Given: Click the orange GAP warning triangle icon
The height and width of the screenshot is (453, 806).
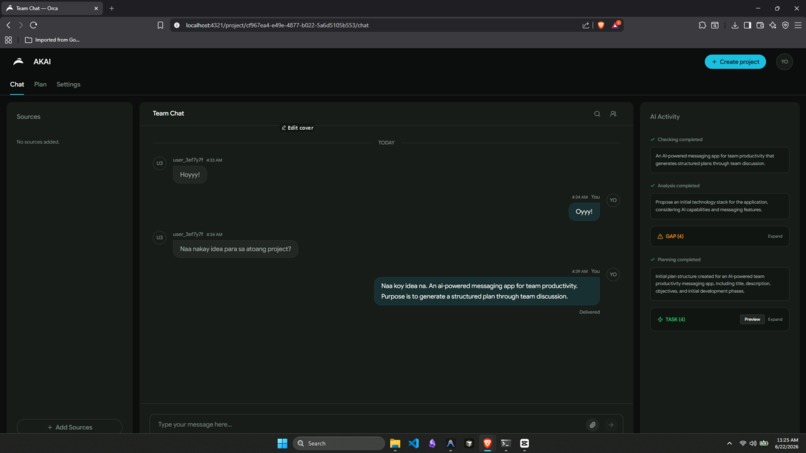Looking at the screenshot, I should pyautogui.click(x=660, y=237).
